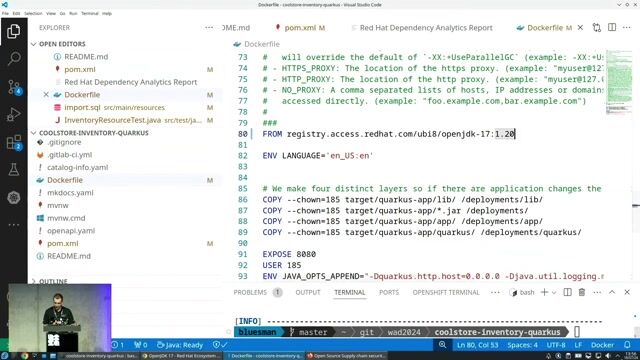Collapse the Open Editors section
Image resolution: width=640 pixels, height=360 pixels.
pyautogui.click(x=62, y=44)
